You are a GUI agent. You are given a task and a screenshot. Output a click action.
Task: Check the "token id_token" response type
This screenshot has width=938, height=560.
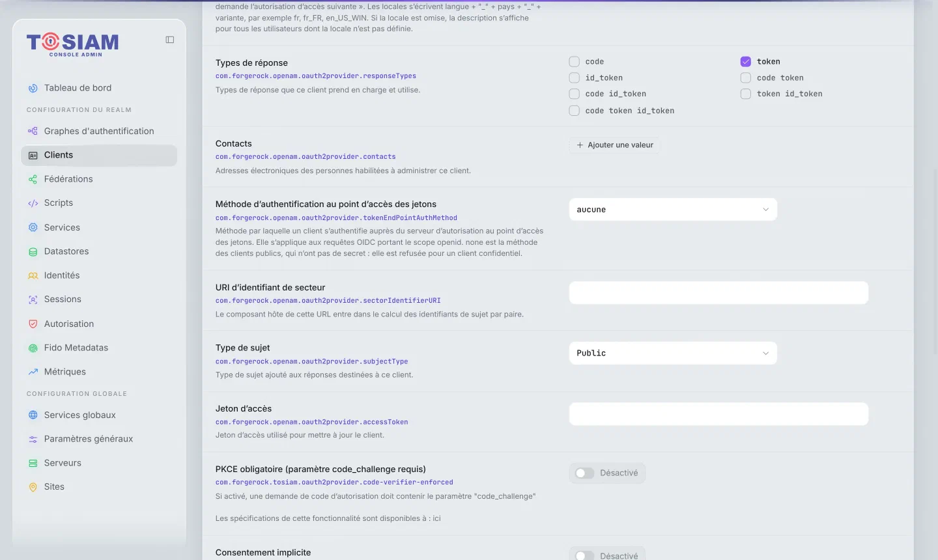pos(746,94)
